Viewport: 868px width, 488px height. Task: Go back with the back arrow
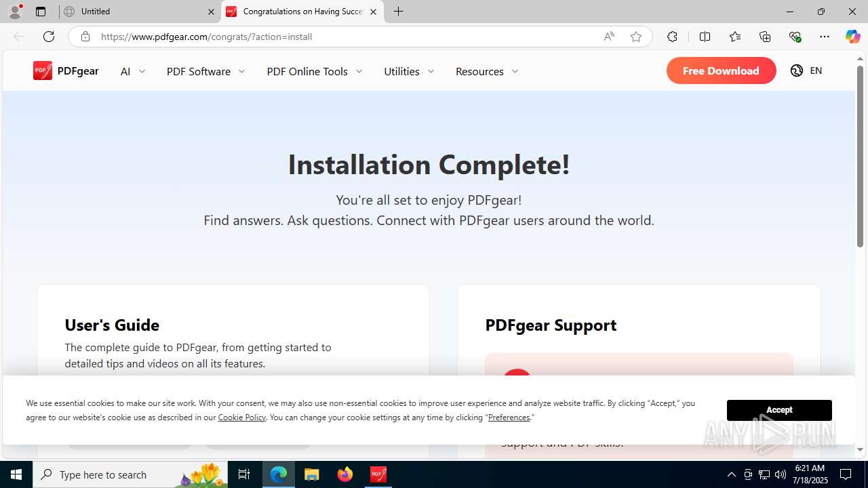pyautogui.click(x=19, y=37)
